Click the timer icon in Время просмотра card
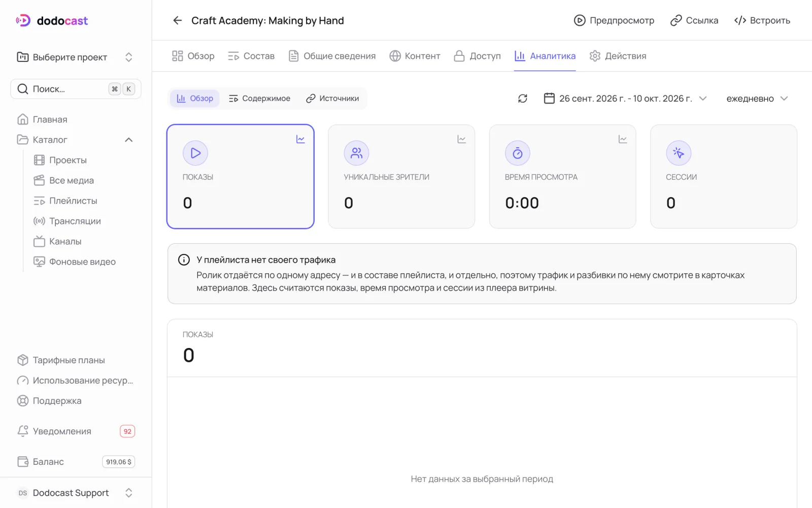Image resolution: width=812 pixels, height=508 pixels. click(518, 153)
